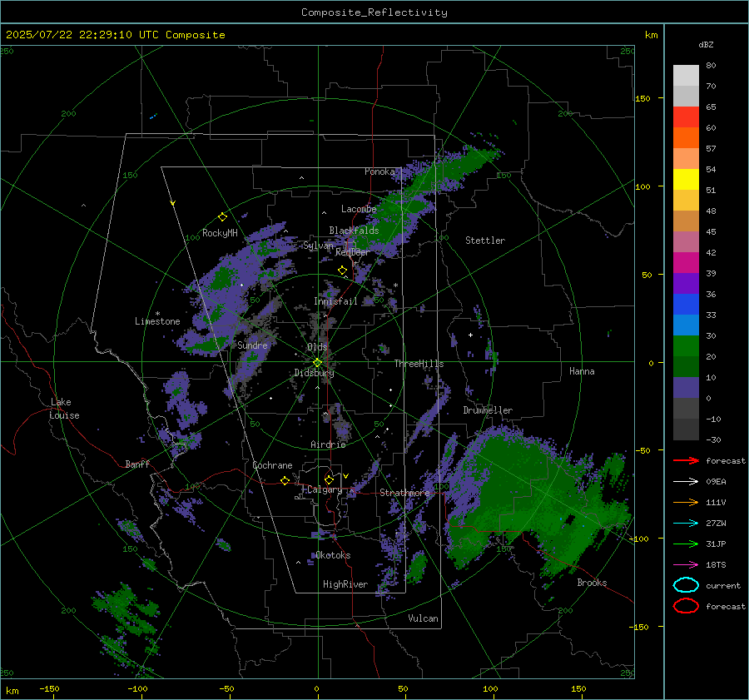Select the 39 dBZ magenta color swatch
This screenshot has height=700, width=749.
(x=686, y=262)
